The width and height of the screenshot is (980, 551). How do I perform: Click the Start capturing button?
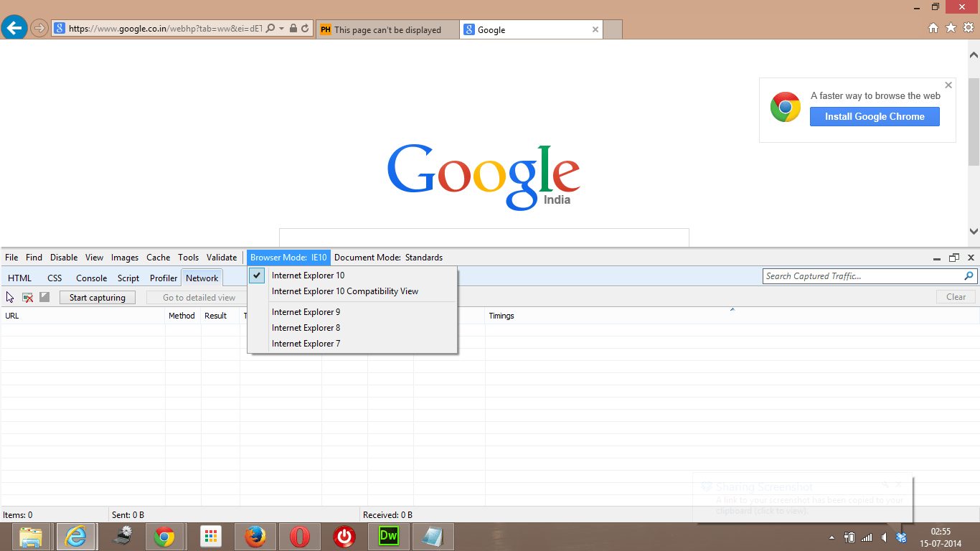(98, 296)
